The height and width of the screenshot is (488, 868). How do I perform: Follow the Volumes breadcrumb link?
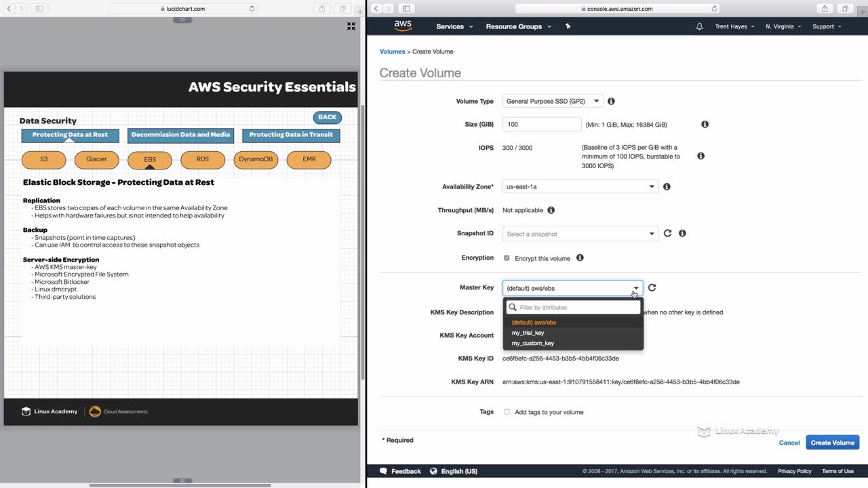pyautogui.click(x=392, y=52)
